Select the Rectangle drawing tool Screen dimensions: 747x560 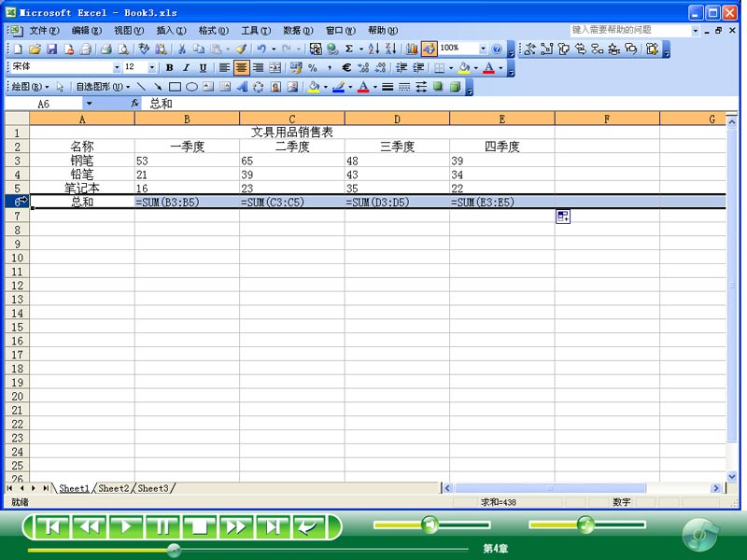pos(175,87)
